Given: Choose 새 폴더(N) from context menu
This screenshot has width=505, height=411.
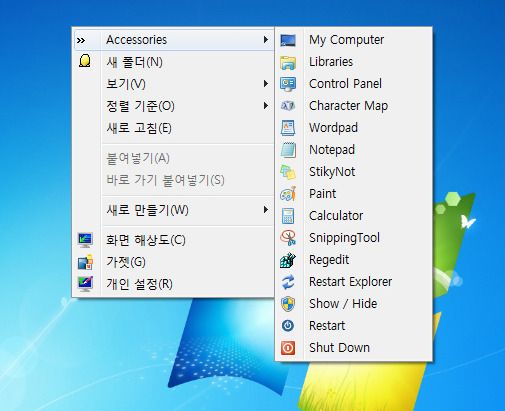Looking at the screenshot, I should pos(173,62).
